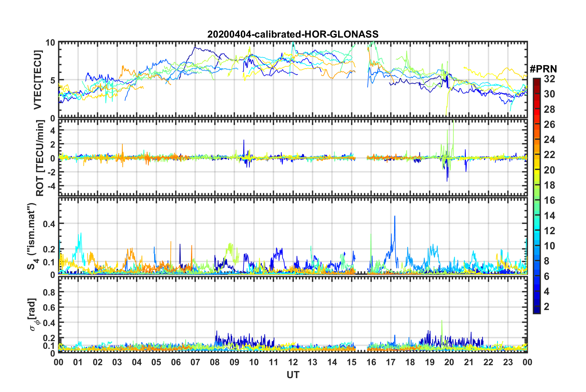Viewport: 586px width, 392px height.
Task: Select the colorbar tick label "32"
Action: [x=549, y=79]
